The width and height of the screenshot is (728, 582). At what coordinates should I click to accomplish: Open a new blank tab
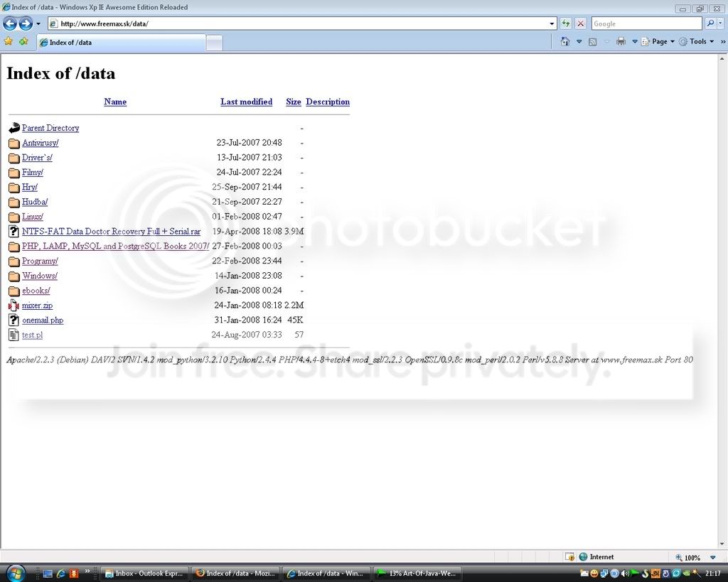[214, 43]
